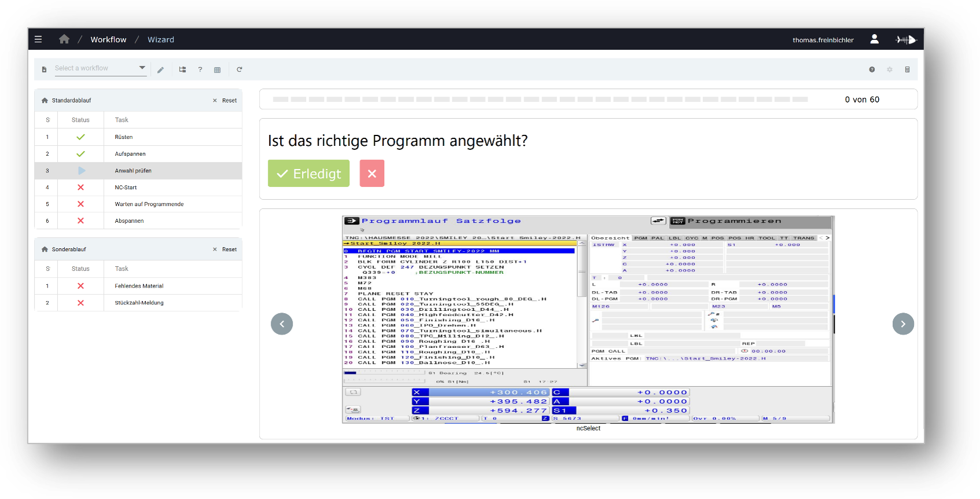Click red X status of NC-Start
The height and width of the screenshot is (499, 980).
pos(80,188)
